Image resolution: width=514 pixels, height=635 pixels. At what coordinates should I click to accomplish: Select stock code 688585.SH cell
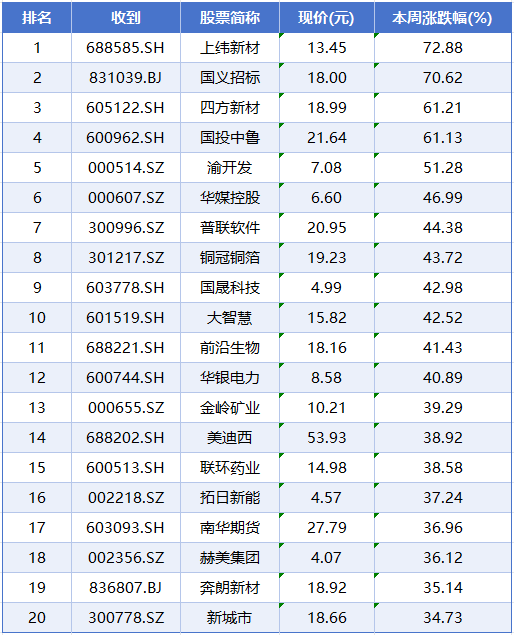[126, 48]
